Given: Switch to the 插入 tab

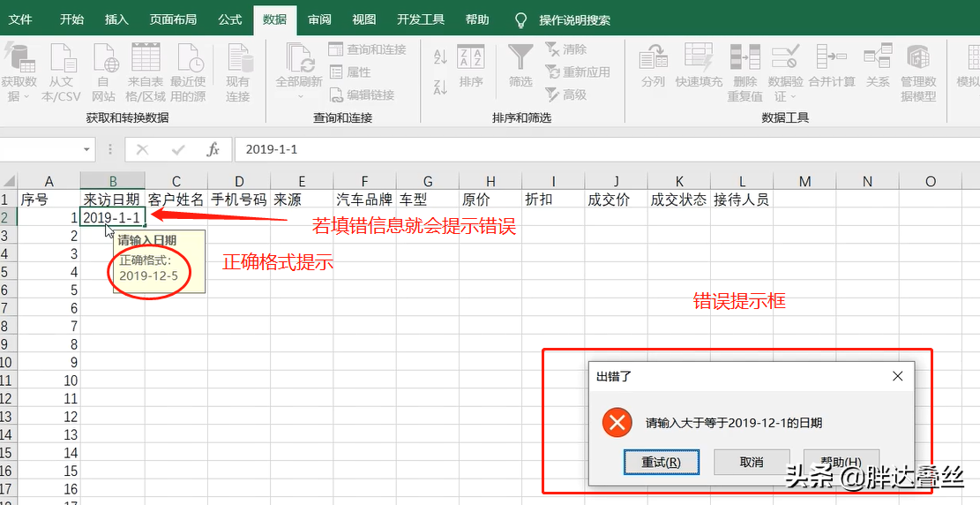Looking at the screenshot, I should [116, 19].
